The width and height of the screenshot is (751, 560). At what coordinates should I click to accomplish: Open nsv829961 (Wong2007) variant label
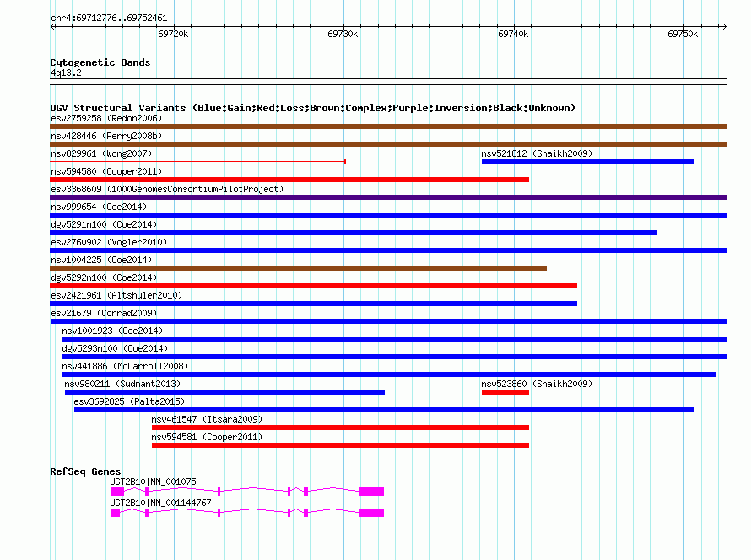[101, 153]
